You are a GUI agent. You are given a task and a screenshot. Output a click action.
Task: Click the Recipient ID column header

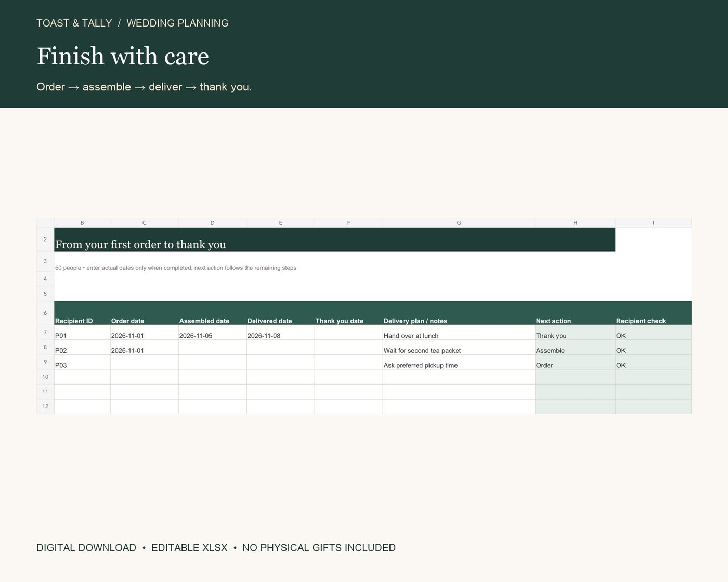[82, 313]
